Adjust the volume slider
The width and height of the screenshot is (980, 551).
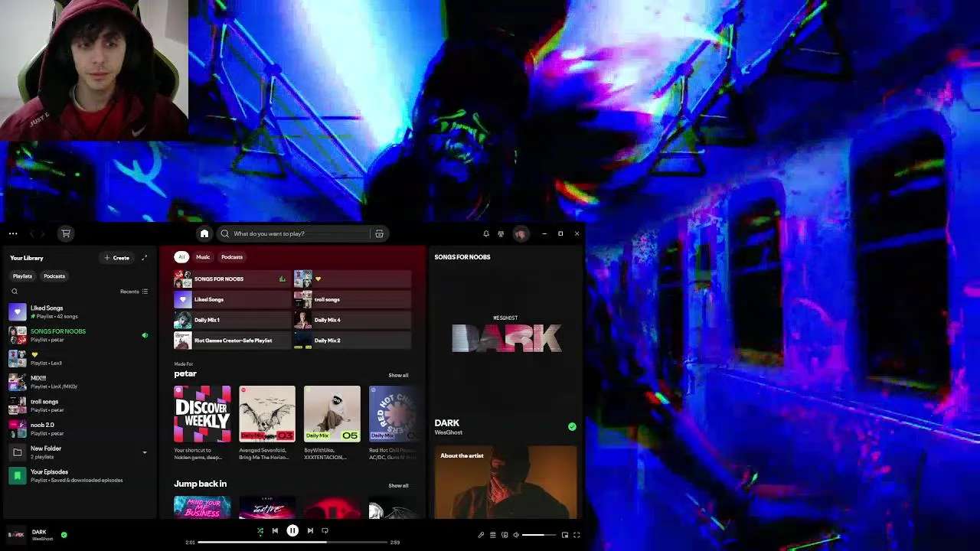click(539, 535)
